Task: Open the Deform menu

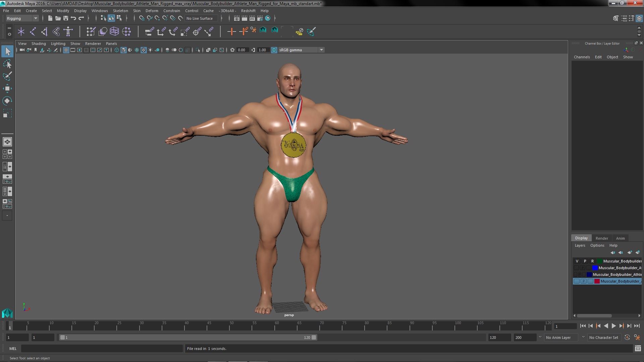Action: click(152, 11)
